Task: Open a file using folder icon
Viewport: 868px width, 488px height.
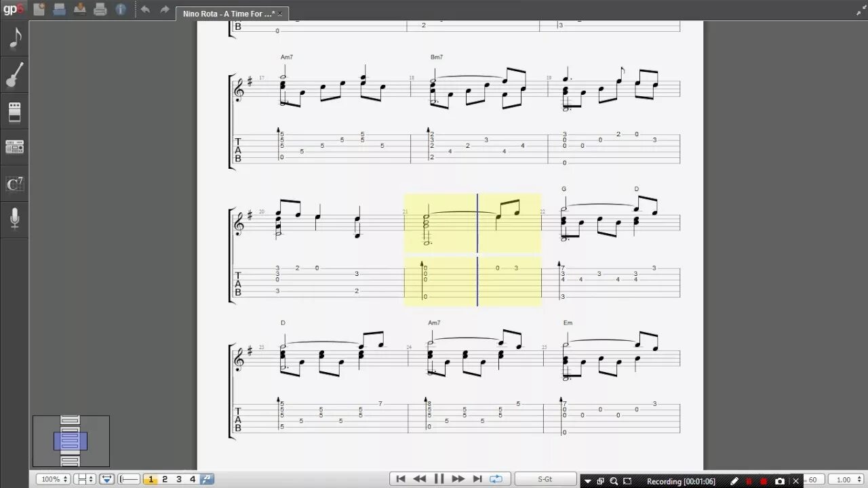Action: point(59,9)
